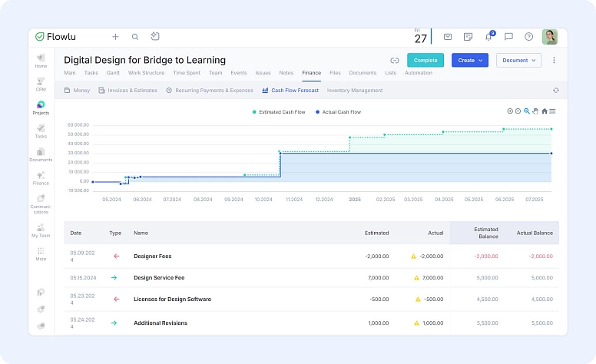This screenshot has width=596, height=364.
Task: Copy the project link icon
Action: (394, 60)
